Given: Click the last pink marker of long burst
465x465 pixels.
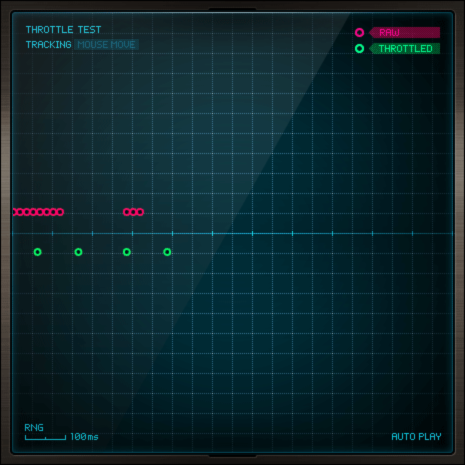Looking at the screenshot, I should click(x=60, y=212).
